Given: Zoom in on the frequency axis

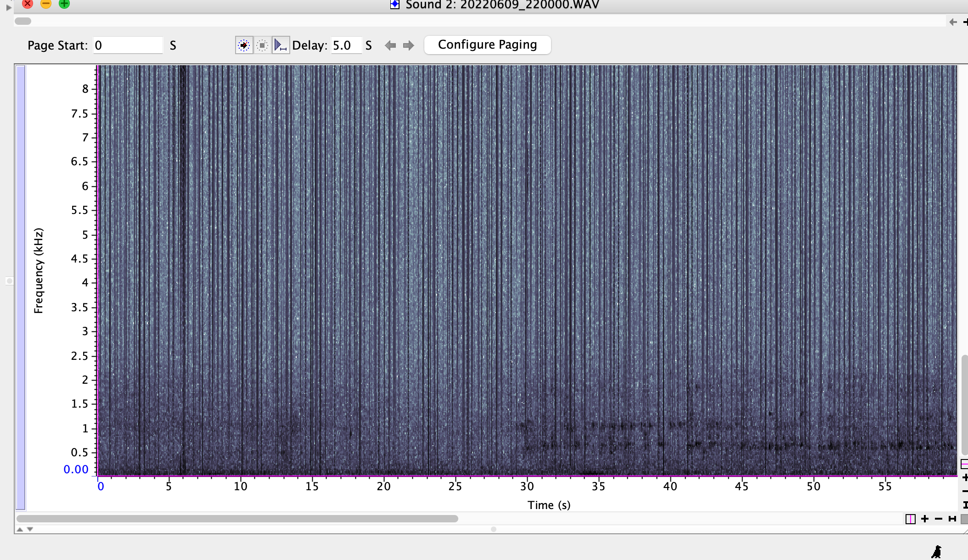Looking at the screenshot, I should pos(965,478).
